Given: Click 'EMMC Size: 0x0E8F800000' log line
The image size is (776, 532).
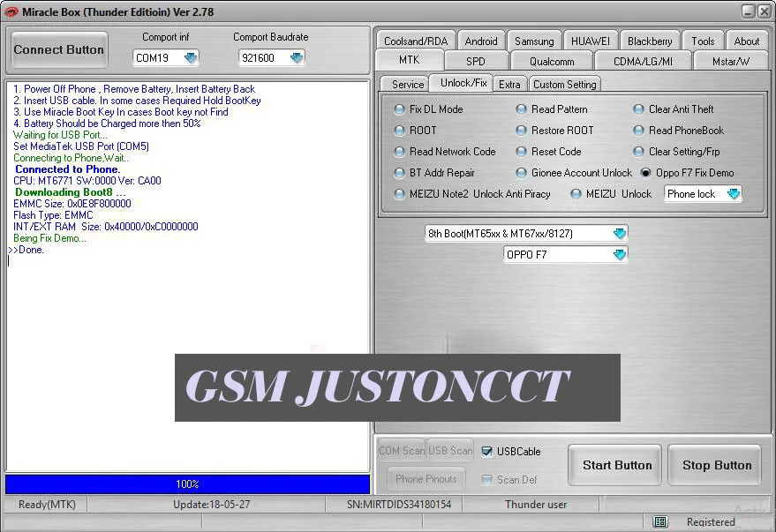Looking at the screenshot, I should pyautogui.click(x=72, y=204).
